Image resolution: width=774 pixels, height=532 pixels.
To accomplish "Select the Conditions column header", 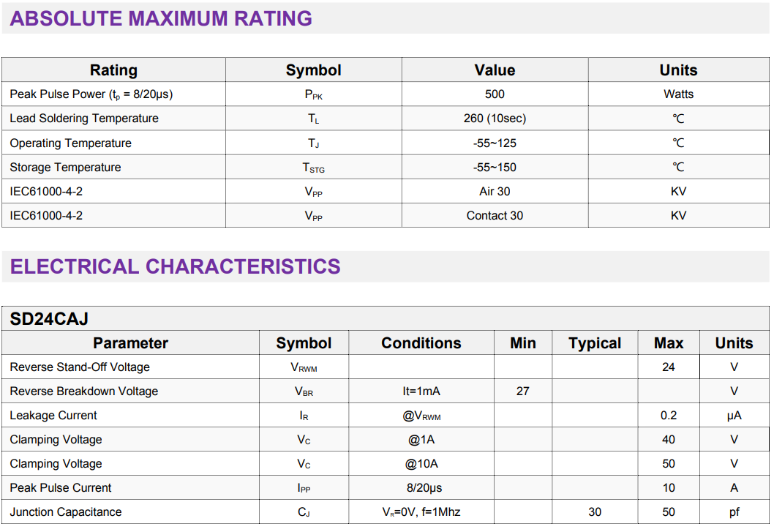I will tap(421, 343).
